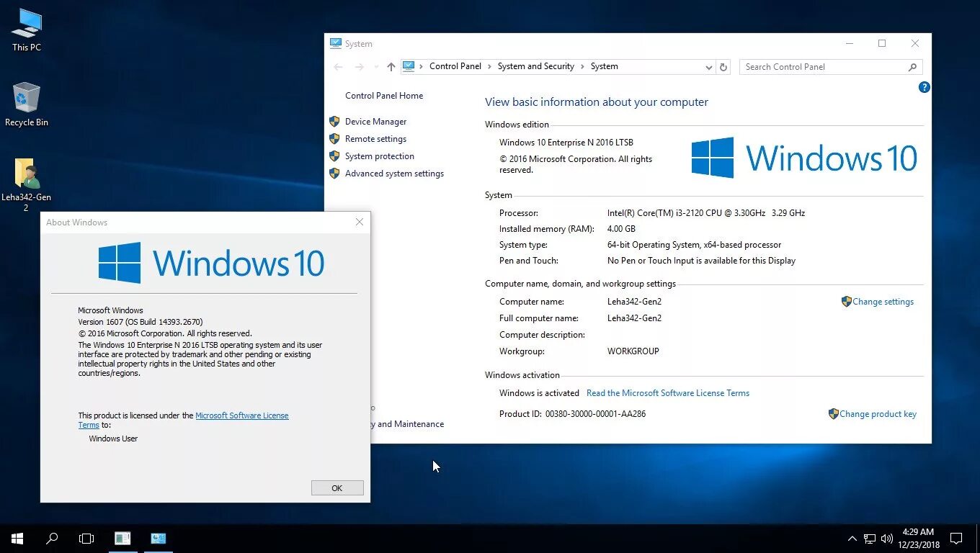Open System protection link
This screenshot has width=980, height=553.
[x=380, y=156]
